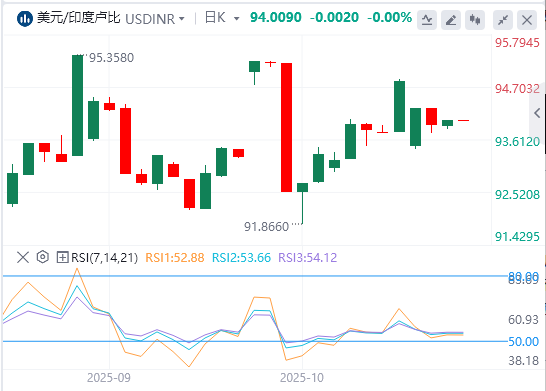Click the plus box icon beside RSI(7,14,21)

pos(62,258)
